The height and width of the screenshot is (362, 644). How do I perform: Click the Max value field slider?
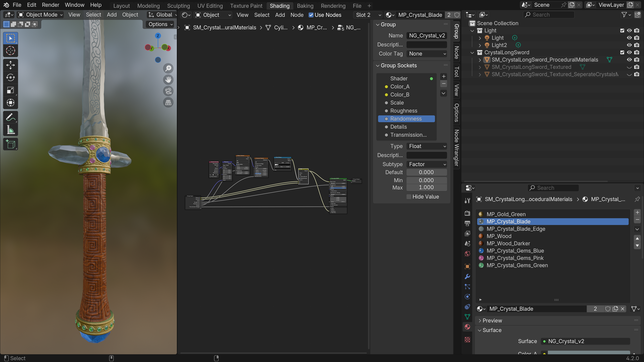[427, 188]
